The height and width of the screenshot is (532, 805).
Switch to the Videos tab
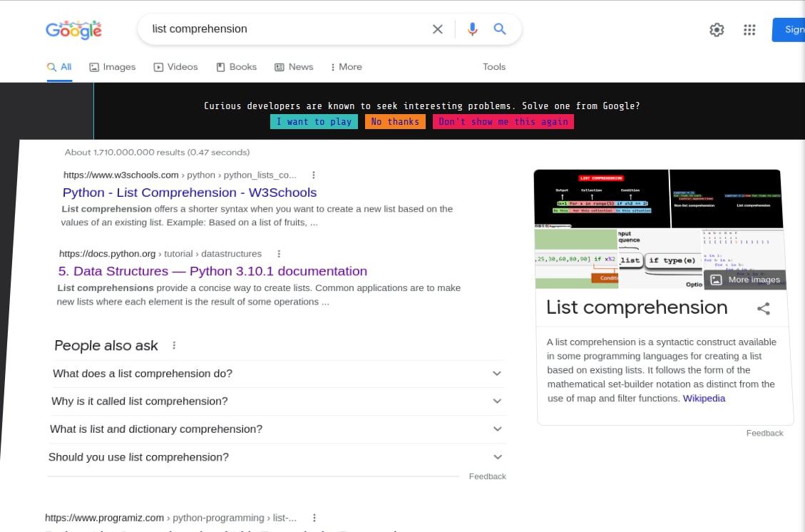coord(175,67)
